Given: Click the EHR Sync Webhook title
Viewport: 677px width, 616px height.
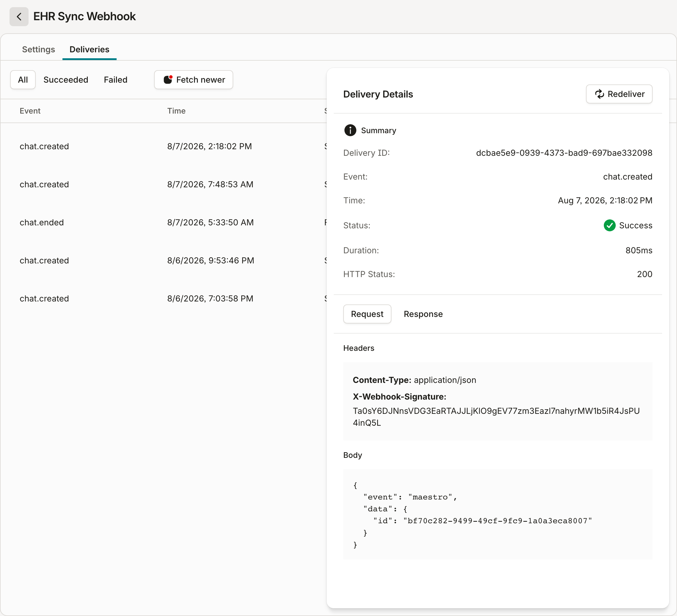Looking at the screenshot, I should point(84,16).
